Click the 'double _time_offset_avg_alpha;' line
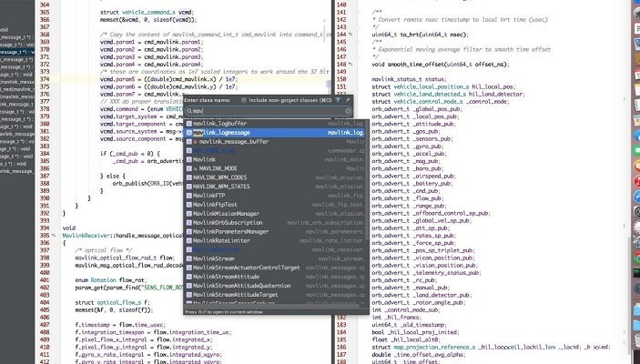Image resolution: width=640 pixels, height=364 pixels. (x=418, y=355)
